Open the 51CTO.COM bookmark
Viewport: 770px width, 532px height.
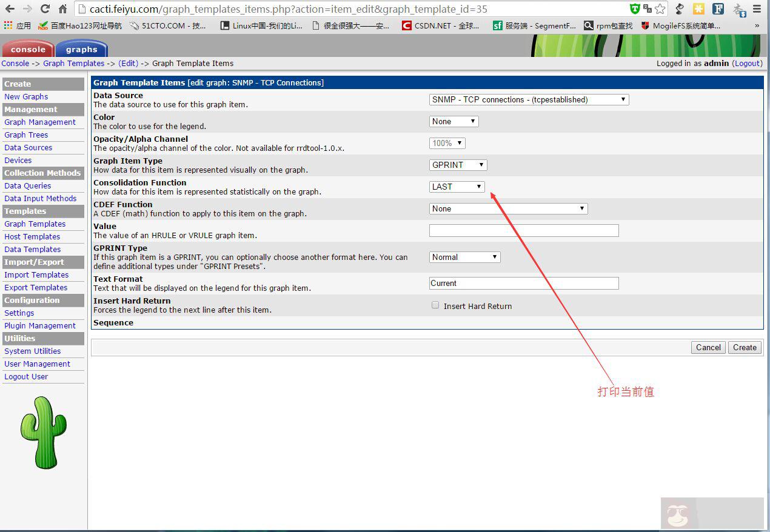point(168,25)
